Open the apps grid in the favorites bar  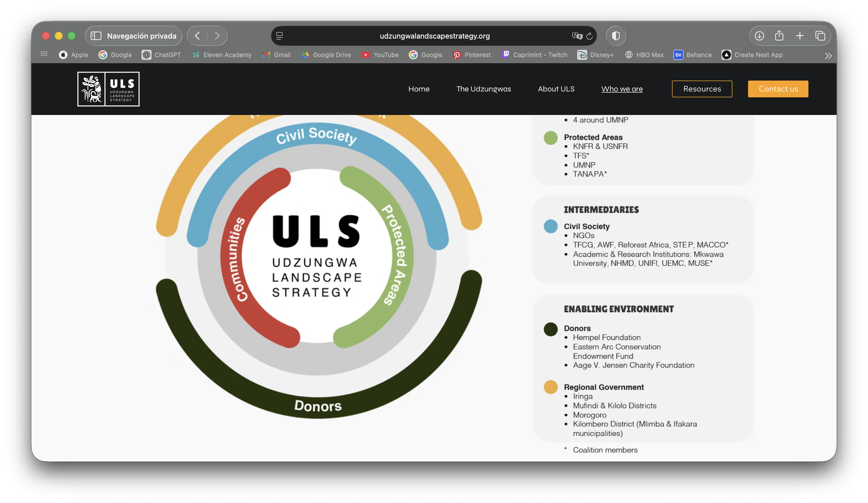(44, 54)
